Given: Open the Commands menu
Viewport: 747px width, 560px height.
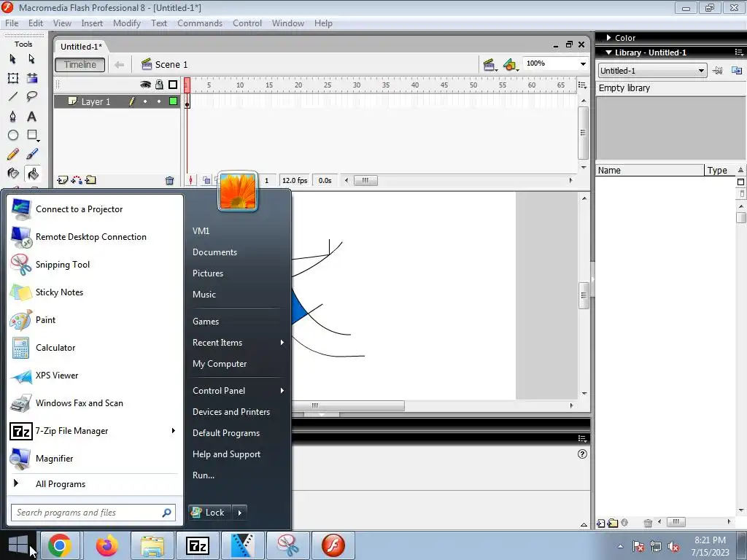Looking at the screenshot, I should [x=200, y=23].
